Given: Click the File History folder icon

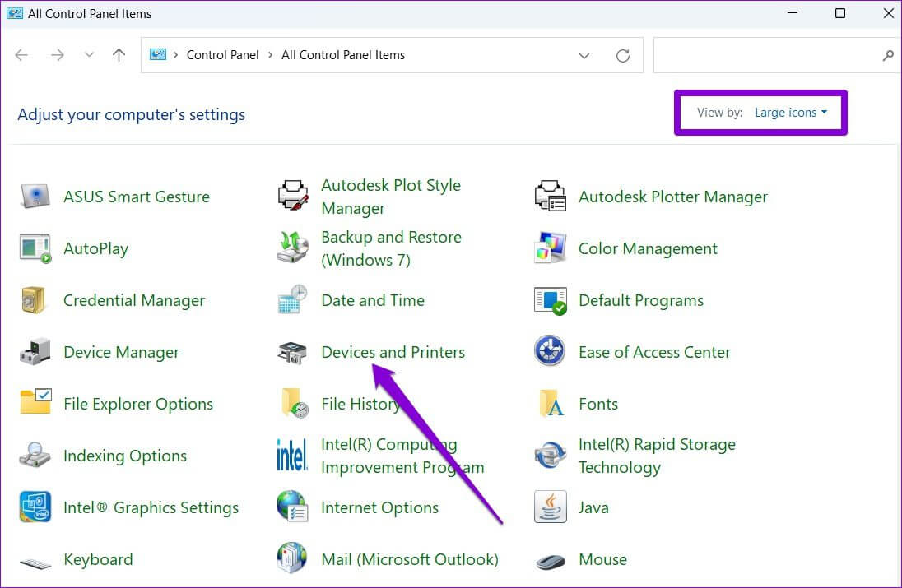Looking at the screenshot, I should point(295,403).
